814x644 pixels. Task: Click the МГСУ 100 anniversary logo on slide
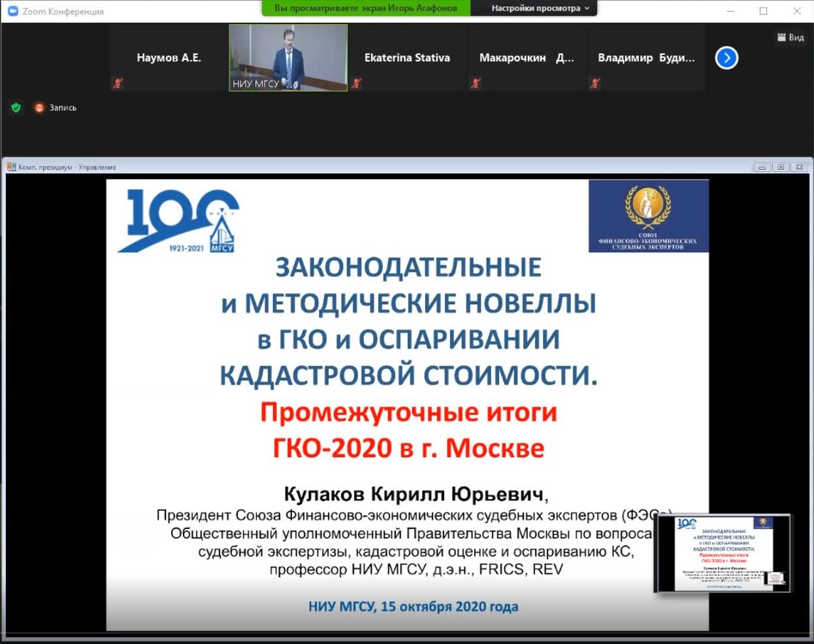[178, 221]
